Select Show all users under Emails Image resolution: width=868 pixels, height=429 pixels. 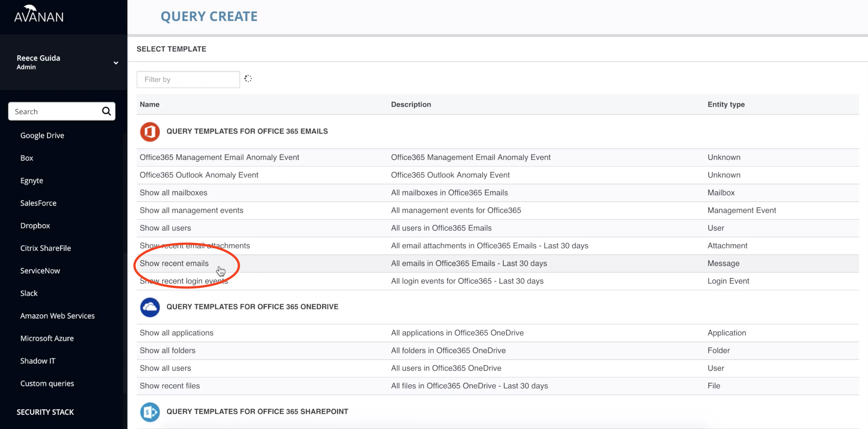pyautogui.click(x=165, y=228)
